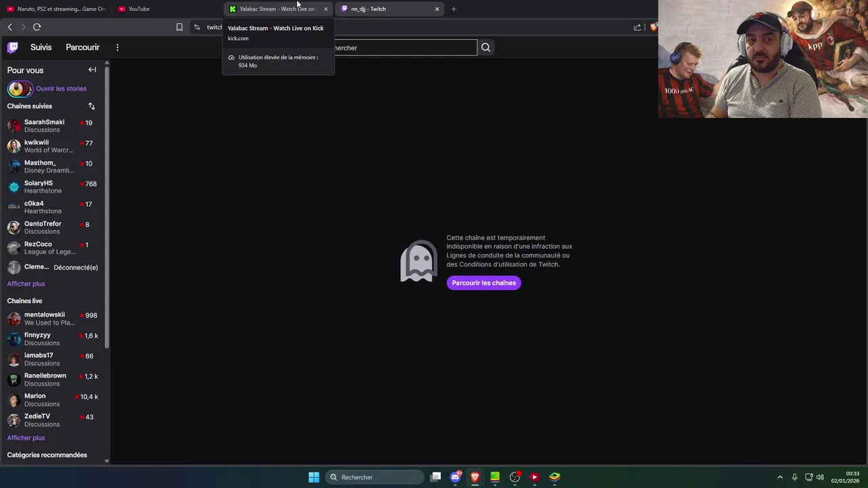Close the nn_djj Twitch tab
The height and width of the screenshot is (488, 868).
coord(437,9)
